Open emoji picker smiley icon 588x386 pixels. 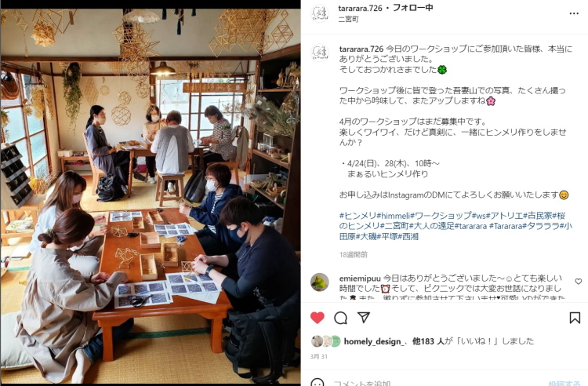tap(318, 383)
